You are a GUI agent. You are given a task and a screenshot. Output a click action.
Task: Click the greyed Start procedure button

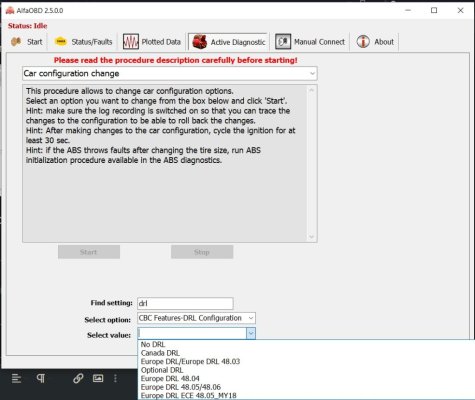[x=89, y=252]
